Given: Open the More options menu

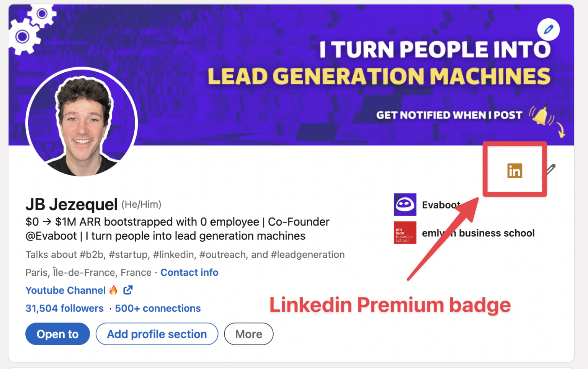Looking at the screenshot, I should (x=248, y=334).
